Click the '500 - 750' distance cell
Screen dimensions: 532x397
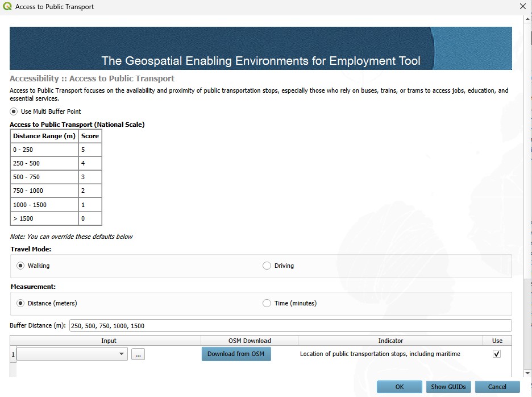44,177
